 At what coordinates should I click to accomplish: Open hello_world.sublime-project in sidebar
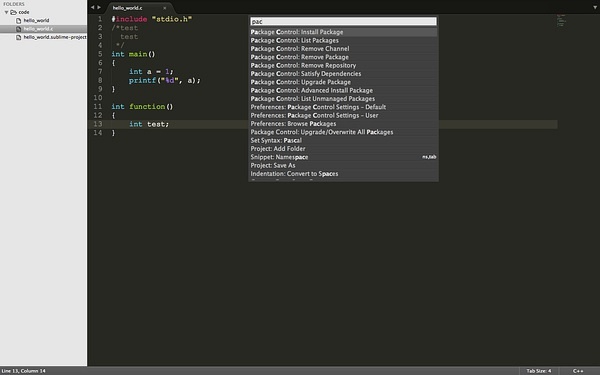pos(55,38)
